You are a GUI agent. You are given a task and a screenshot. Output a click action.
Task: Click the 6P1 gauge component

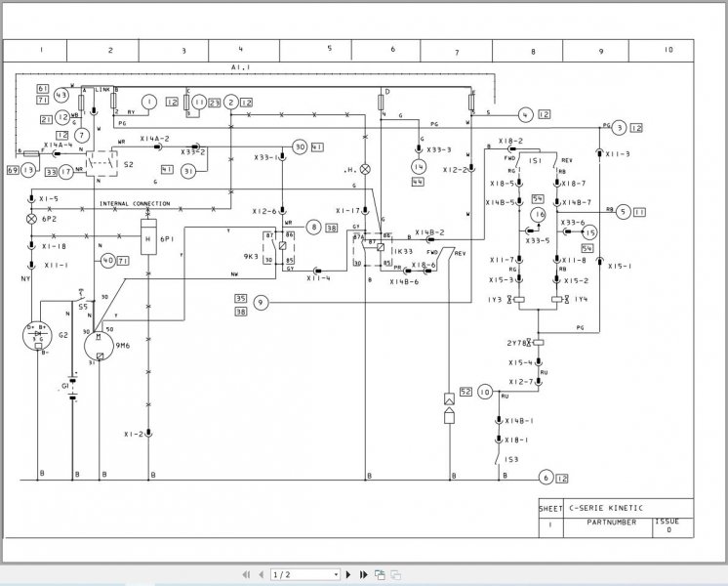pos(148,237)
